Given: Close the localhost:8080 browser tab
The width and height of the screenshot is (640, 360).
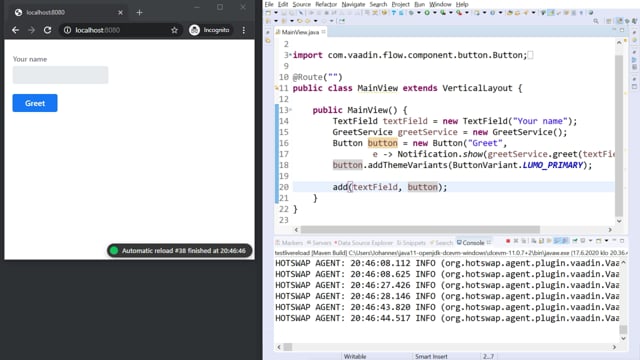Looking at the screenshot, I should 120,12.
